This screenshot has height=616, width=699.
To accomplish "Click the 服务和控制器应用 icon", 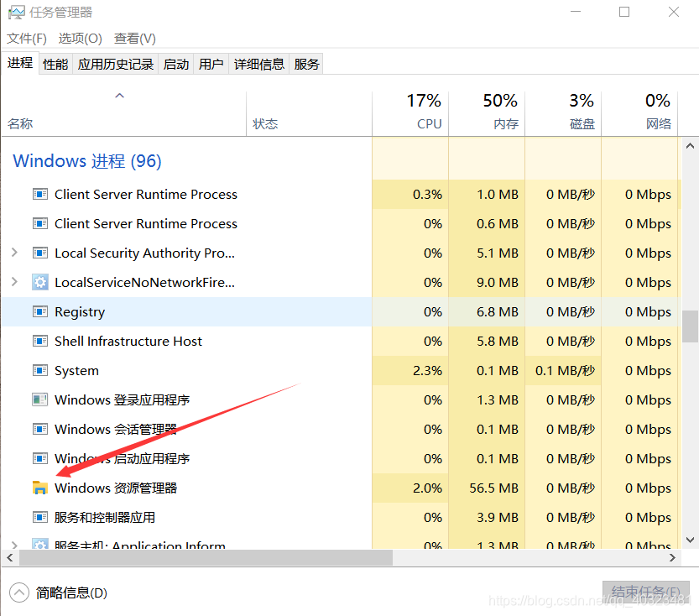I will tap(40, 518).
